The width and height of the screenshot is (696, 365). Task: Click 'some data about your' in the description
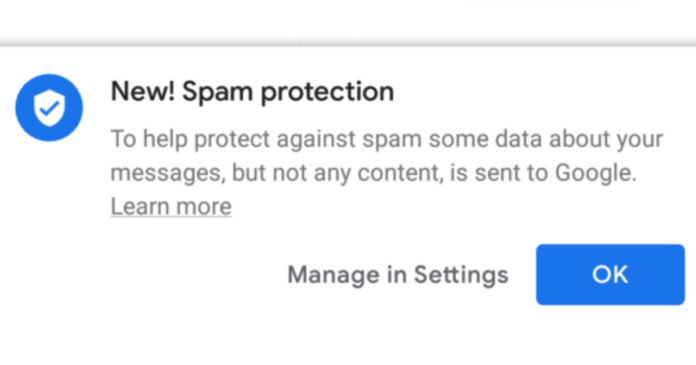coord(546,139)
